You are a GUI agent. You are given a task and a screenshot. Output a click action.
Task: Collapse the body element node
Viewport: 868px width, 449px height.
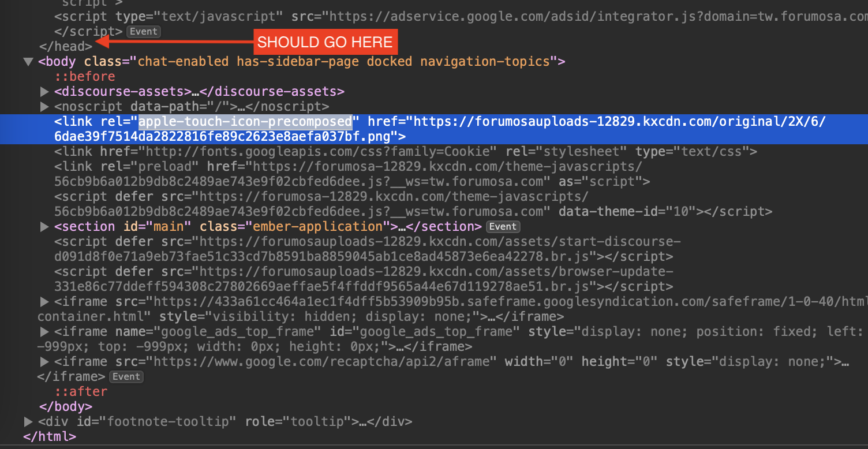pos(28,62)
